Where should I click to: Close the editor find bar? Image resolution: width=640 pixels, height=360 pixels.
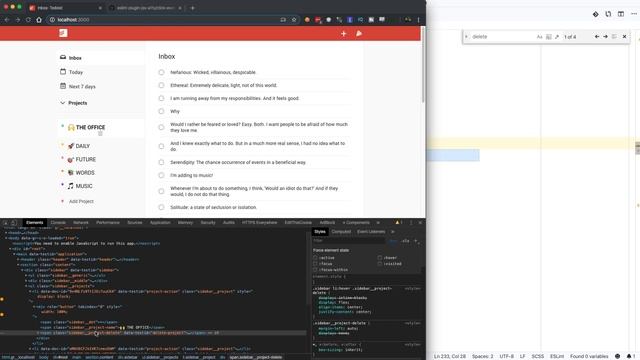pos(624,37)
